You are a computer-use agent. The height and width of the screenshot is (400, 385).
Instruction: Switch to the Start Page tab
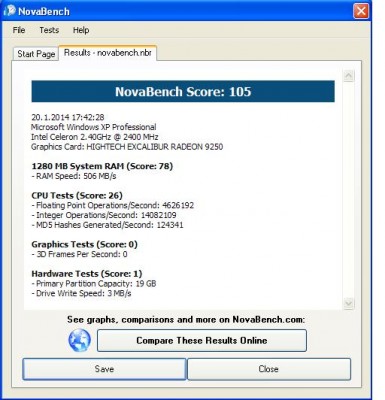[36, 54]
